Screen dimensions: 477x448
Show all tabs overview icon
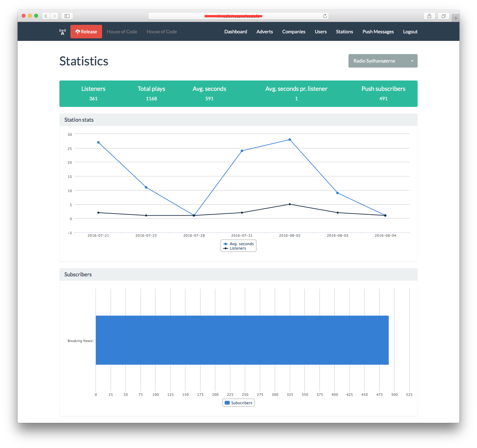point(443,16)
